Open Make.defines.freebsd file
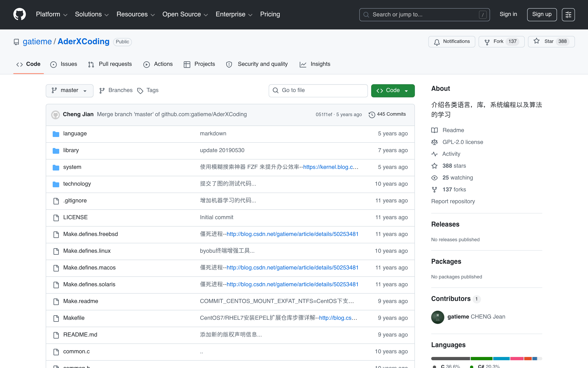 tap(90, 234)
